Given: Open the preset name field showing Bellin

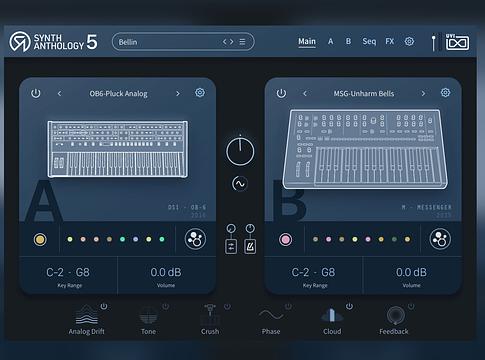Looking at the screenshot, I should click(x=183, y=42).
